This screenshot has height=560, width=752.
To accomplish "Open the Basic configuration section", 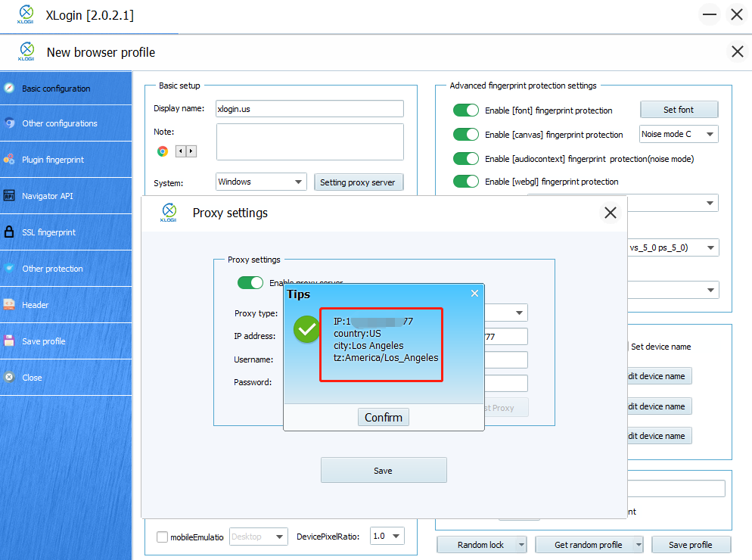I will 66,89.
